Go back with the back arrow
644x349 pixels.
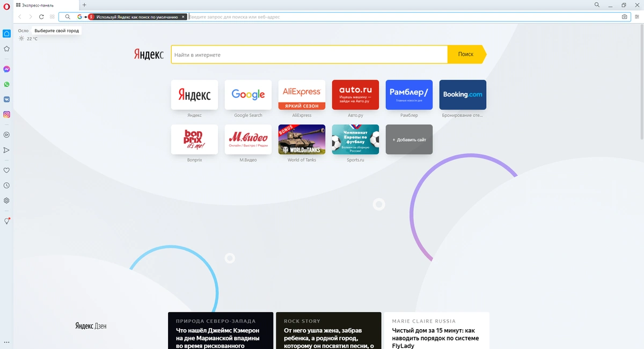(x=20, y=17)
